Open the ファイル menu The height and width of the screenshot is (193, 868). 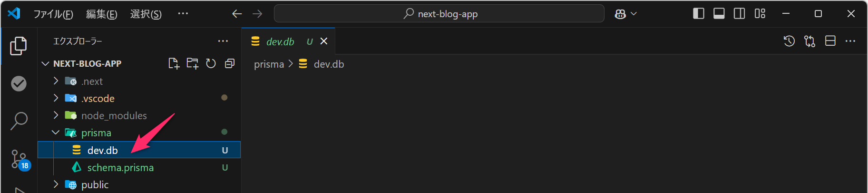pos(53,14)
